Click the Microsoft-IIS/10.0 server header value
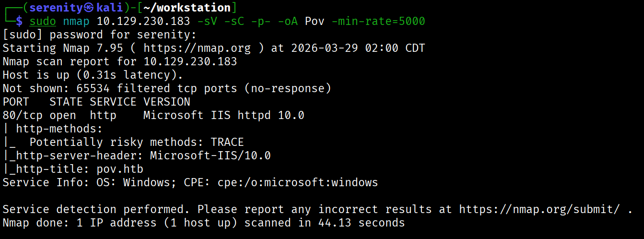Screen dimensions: 644x239 [211, 155]
